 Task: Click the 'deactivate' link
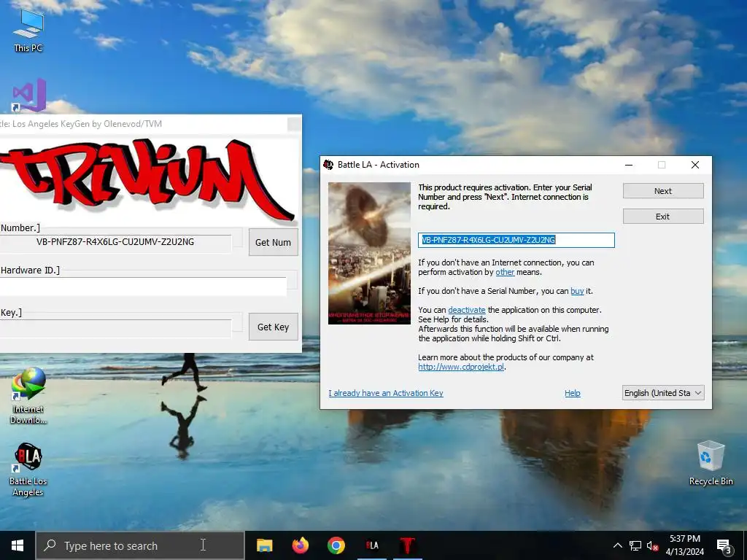coord(466,310)
